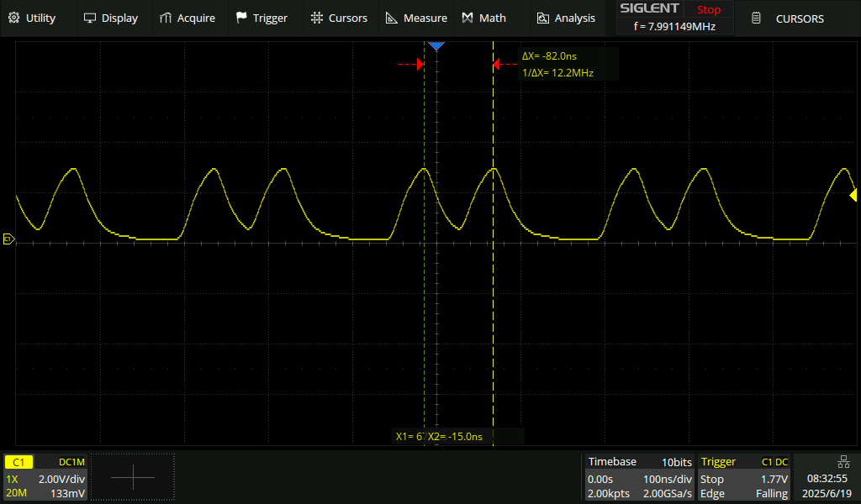Click the 100ns/div timebase value
Viewport: 861px width, 504px height.
(x=667, y=479)
